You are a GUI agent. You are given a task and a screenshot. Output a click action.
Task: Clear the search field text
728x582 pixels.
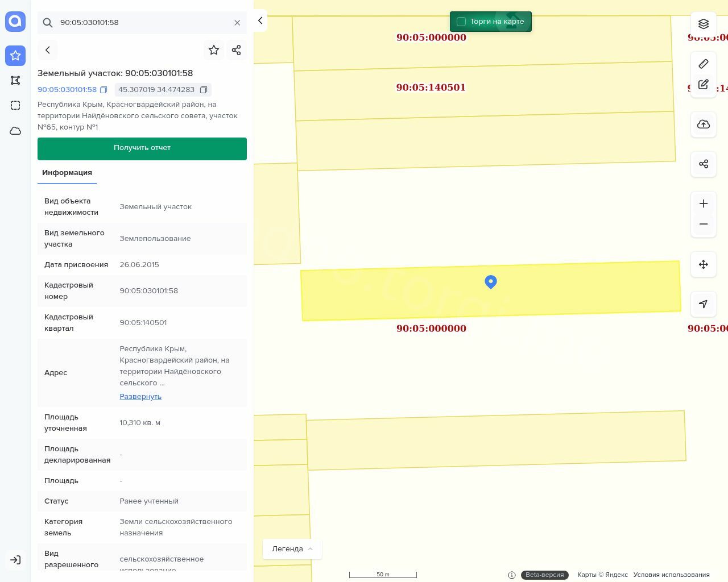[x=237, y=23]
